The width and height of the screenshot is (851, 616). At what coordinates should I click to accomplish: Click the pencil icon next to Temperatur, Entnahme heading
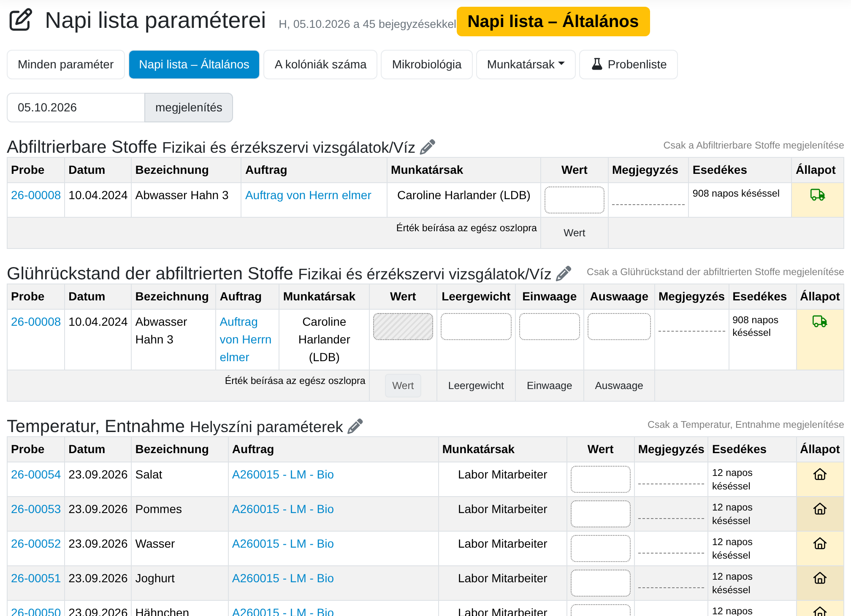355,426
